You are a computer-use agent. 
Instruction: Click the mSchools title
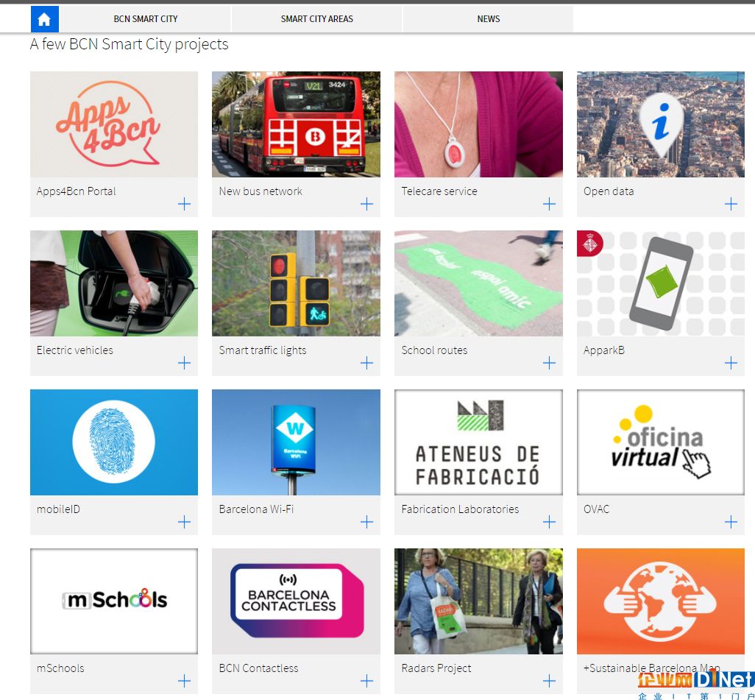[x=60, y=668]
